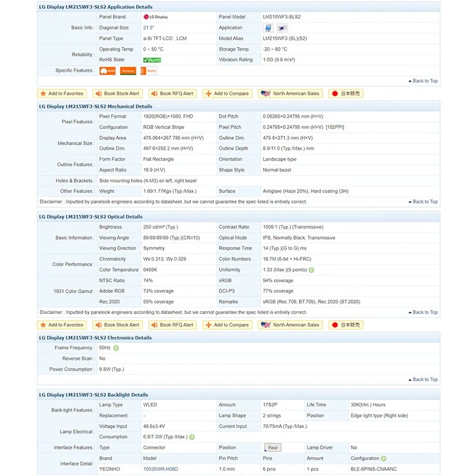This screenshot has height=476, width=476.
Task: Select the outline dimension 479.8×271.3 mm value
Action: point(288,138)
